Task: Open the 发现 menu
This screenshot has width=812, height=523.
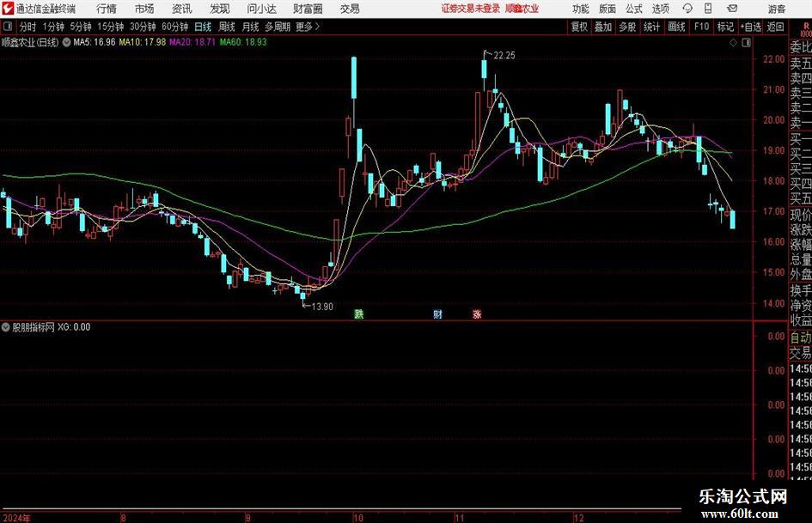Action: click(220, 9)
